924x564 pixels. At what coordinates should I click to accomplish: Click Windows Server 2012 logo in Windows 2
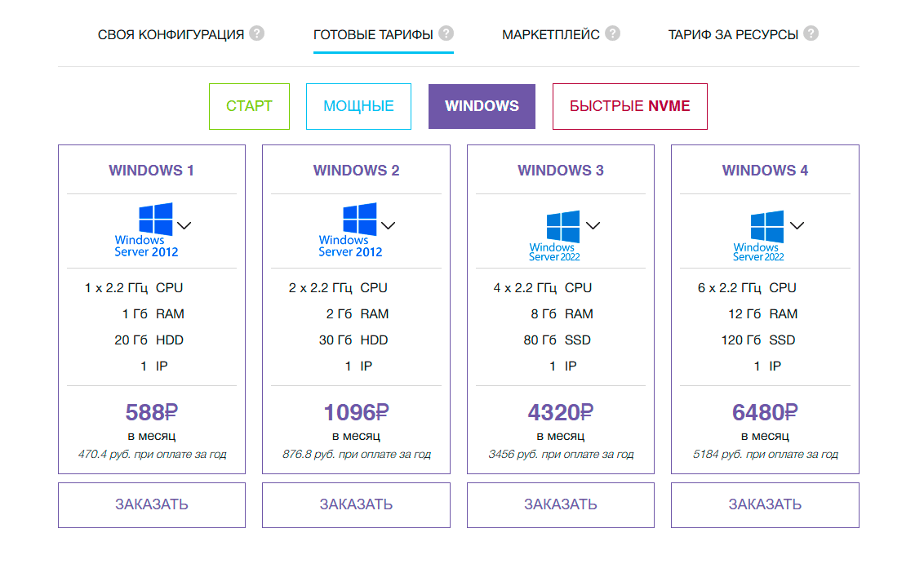(351, 230)
